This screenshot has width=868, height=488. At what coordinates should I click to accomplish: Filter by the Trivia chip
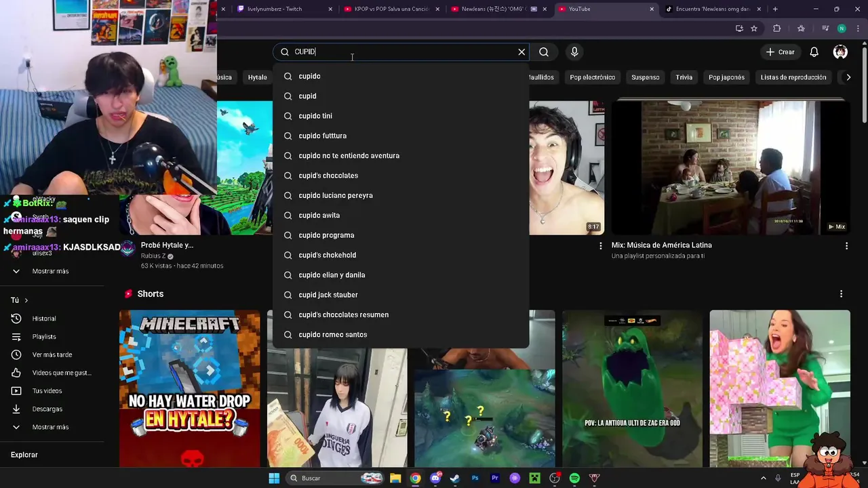pyautogui.click(x=684, y=77)
